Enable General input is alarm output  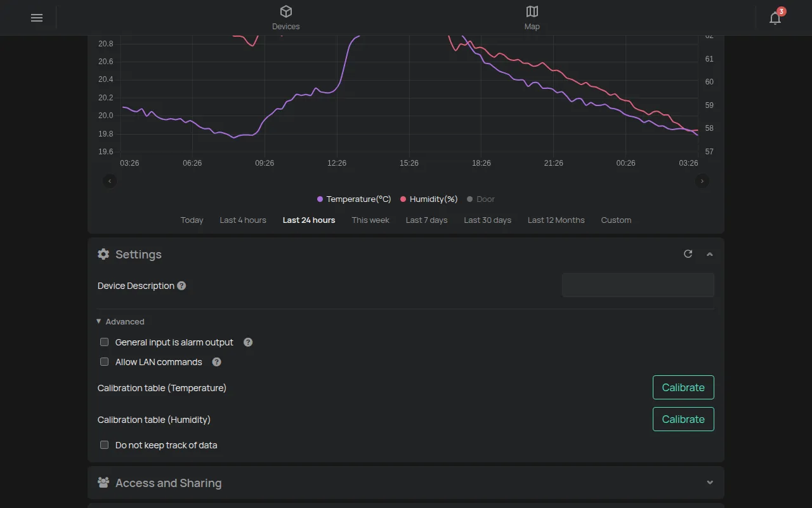[105, 342]
